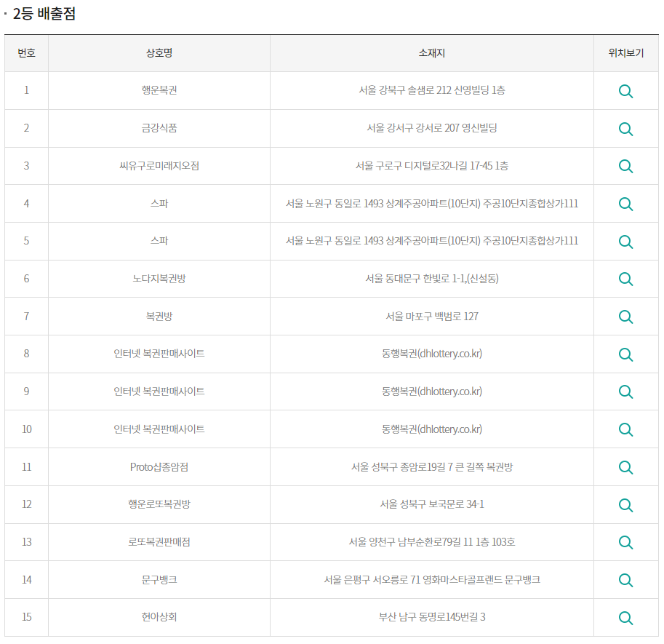Click store name 행운복권
This screenshot has height=644, width=664.
coord(159,90)
